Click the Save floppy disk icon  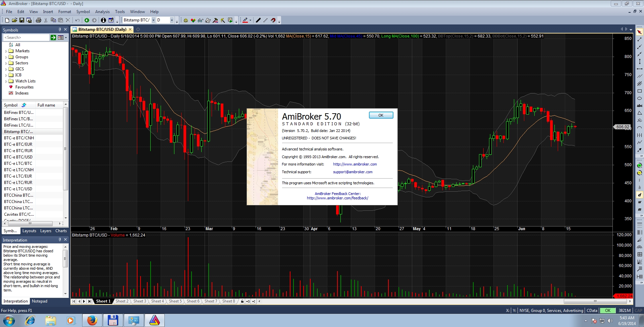click(x=21, y=20)
